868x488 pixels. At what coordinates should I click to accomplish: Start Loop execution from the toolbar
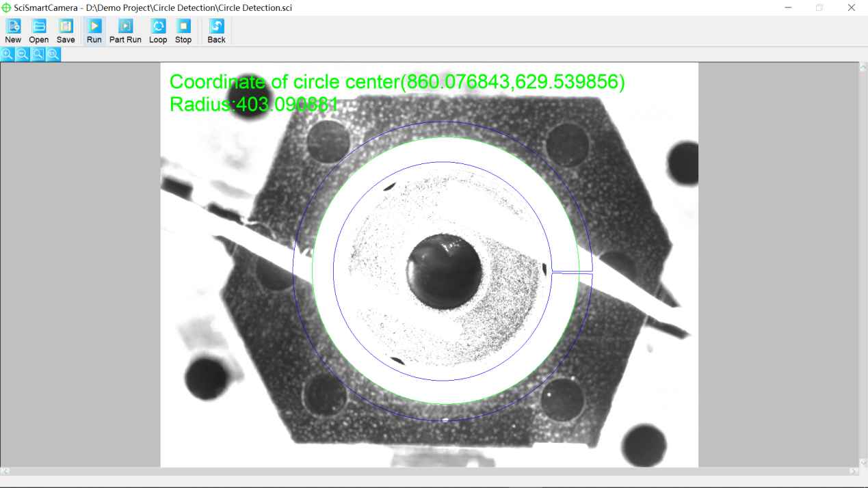158,31
